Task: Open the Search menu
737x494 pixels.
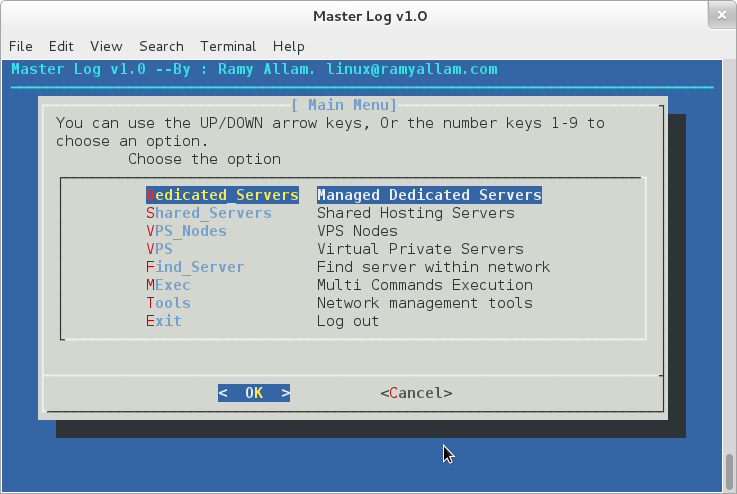Action: 161,46
